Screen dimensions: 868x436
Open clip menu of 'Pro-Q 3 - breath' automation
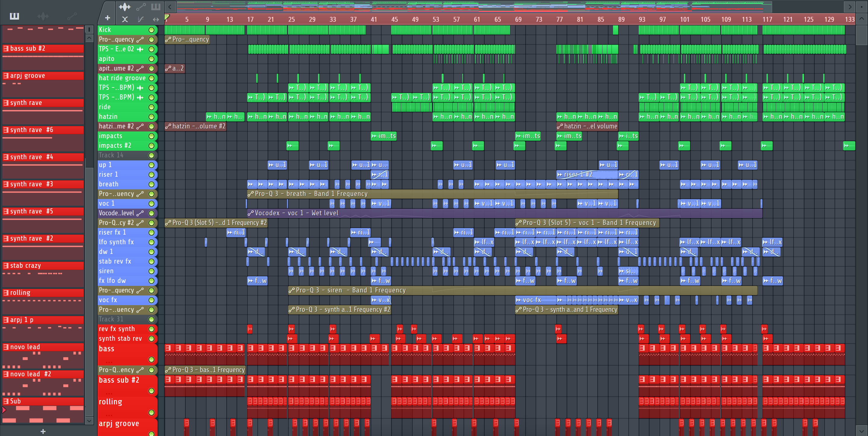251,194
